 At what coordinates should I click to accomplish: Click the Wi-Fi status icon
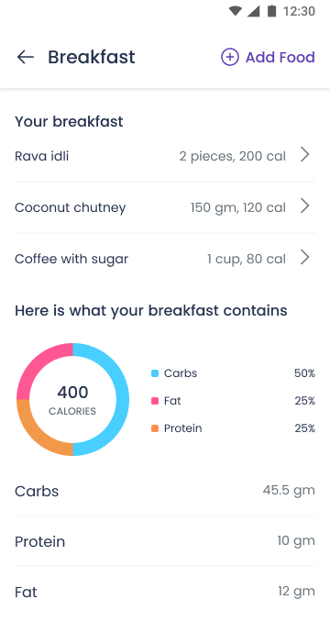point(236,11)
